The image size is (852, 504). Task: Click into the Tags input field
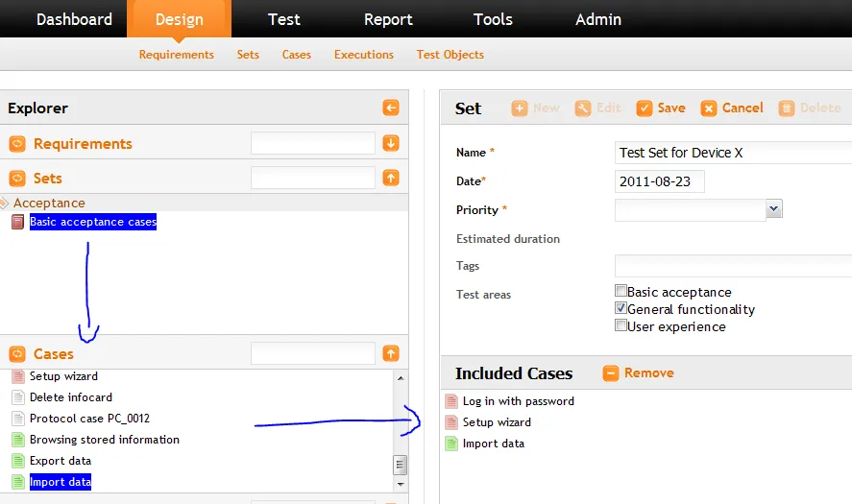732,266
